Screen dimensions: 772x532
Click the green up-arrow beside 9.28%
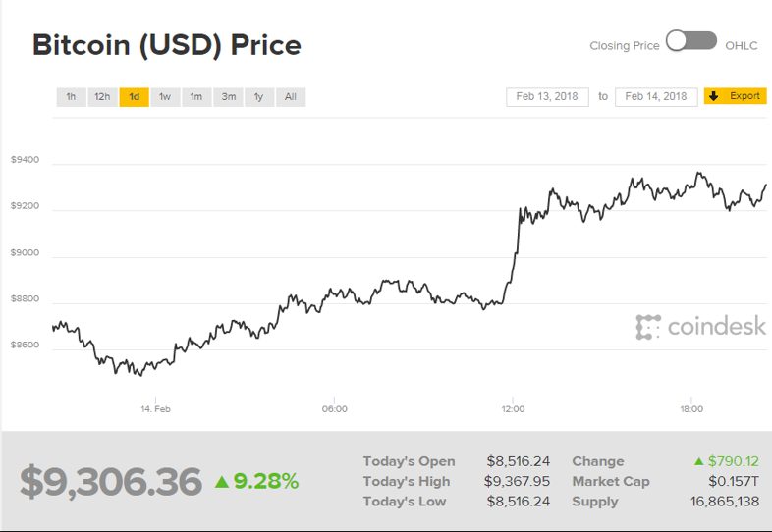tap(222, 481)
